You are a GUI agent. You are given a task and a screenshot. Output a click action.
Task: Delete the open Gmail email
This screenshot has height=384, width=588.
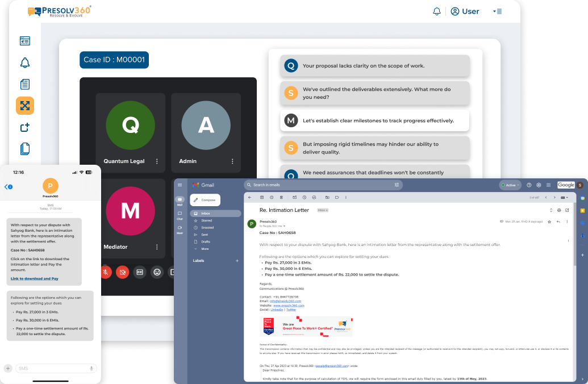(x=281, y=197)
